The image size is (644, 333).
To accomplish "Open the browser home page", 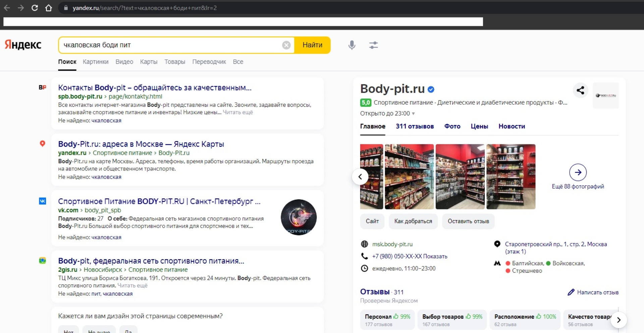I will pos(49,8).
